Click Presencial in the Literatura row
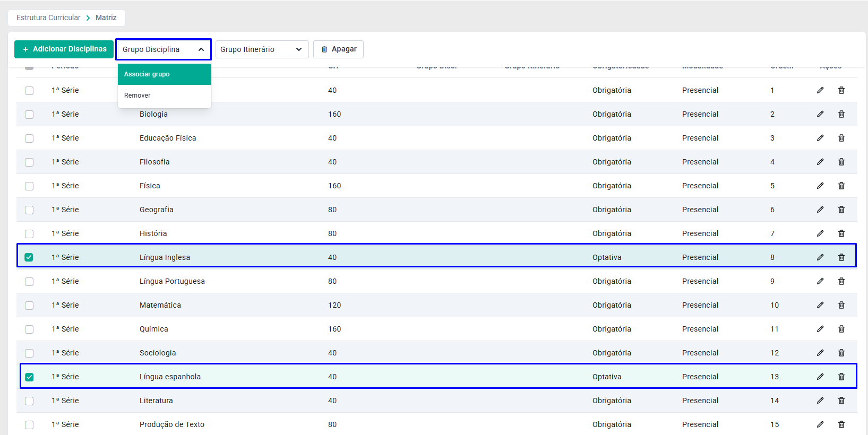868x435 pixels. coord(700,401)
